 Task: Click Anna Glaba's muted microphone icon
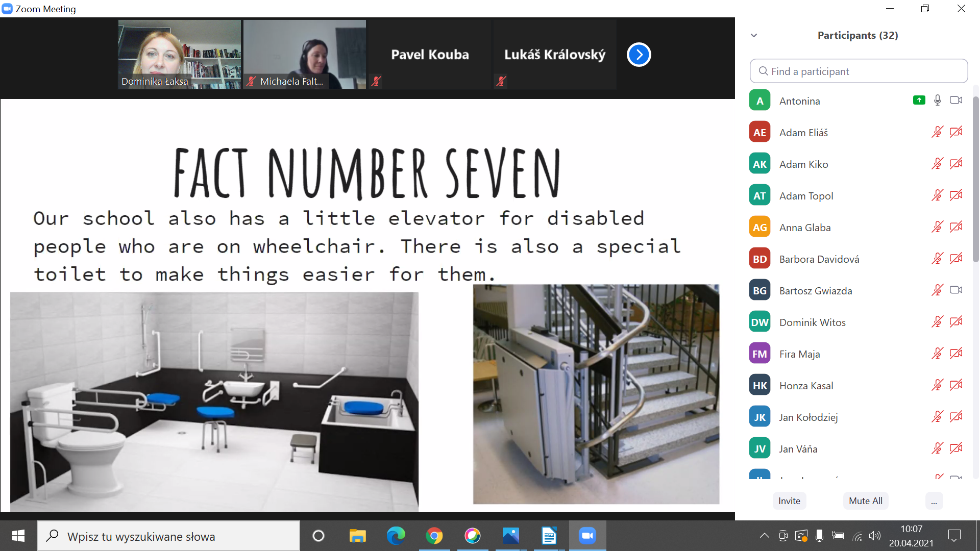coord(938,227)
